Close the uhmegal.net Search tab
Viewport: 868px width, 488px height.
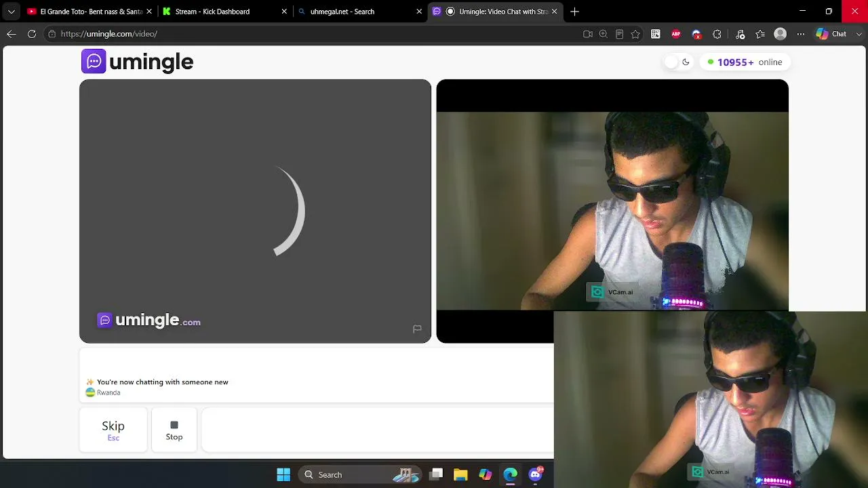tap(419, 12)
